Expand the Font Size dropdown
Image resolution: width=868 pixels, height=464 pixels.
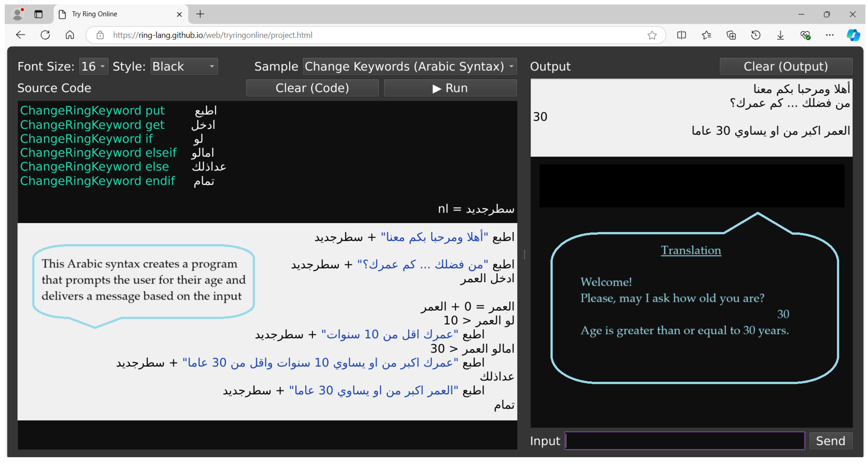point(94,66)
